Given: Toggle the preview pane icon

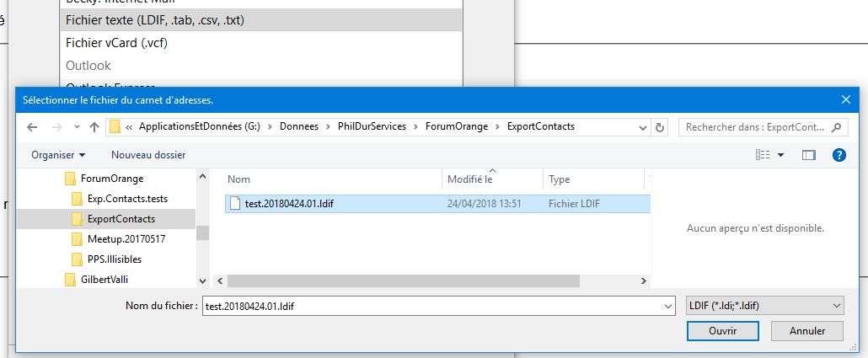Looking at the screenshot, I should click(x=809, y=155).
